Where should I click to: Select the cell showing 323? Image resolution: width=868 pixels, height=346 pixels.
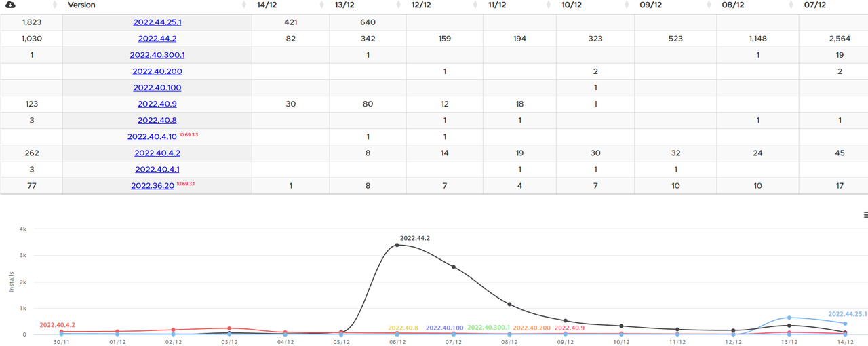point(595,39)
